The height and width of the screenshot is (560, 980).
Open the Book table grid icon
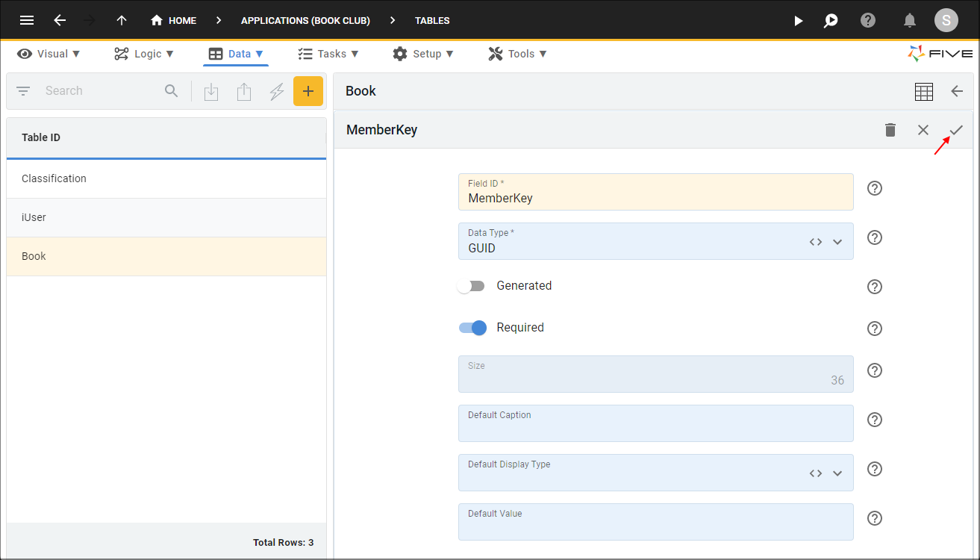[x=924, y=92]
